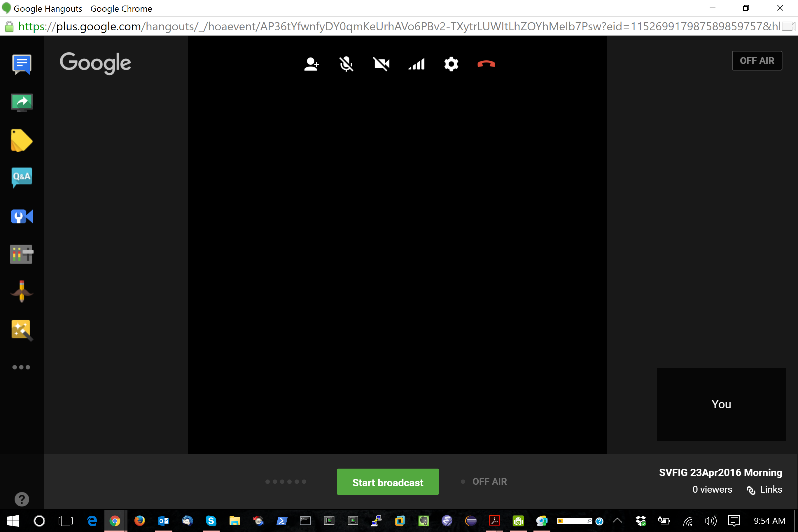Invite people to the hangout
The height and width of the screenshot is (532, 798).
point(312,64)
